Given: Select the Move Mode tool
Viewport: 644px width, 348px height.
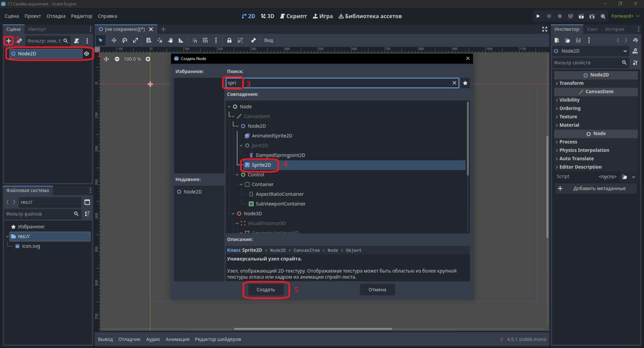Looking at the screenshot, I should [114, 40].
